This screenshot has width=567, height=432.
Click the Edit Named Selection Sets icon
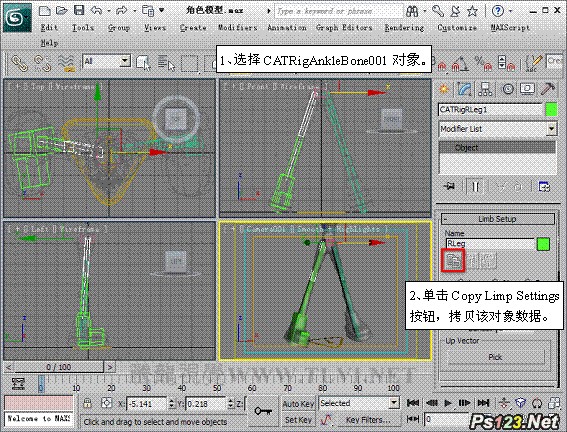pyautogui.click(x=534, y=63)
